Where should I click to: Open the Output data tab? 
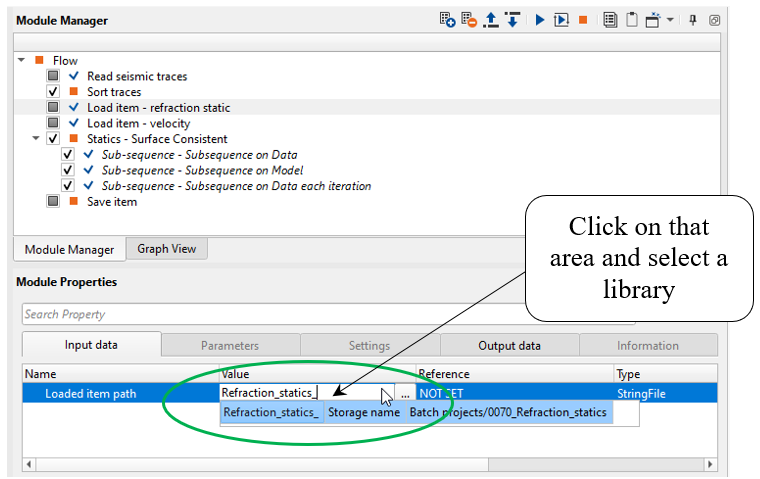coord(509,346)
